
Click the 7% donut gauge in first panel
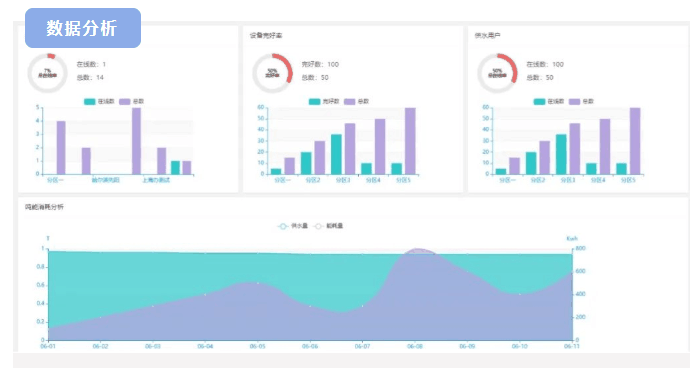pyautogui.click(x=48, y=73)
